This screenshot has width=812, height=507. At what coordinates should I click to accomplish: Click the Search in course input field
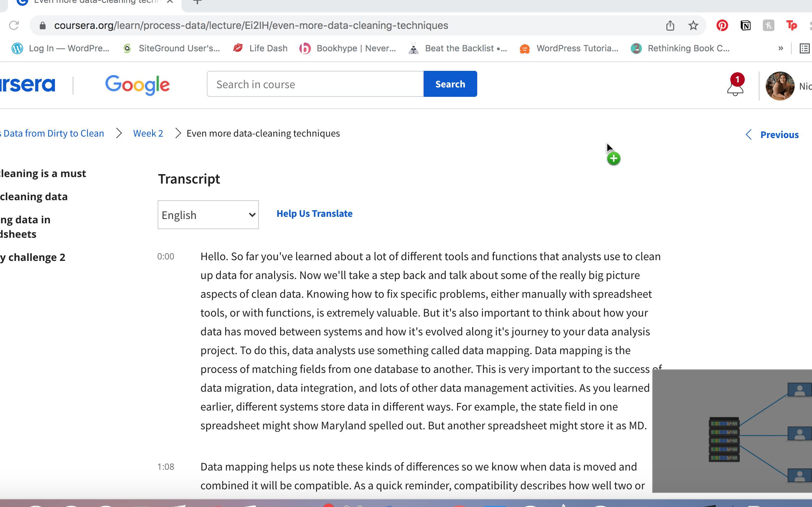(315, 84)
